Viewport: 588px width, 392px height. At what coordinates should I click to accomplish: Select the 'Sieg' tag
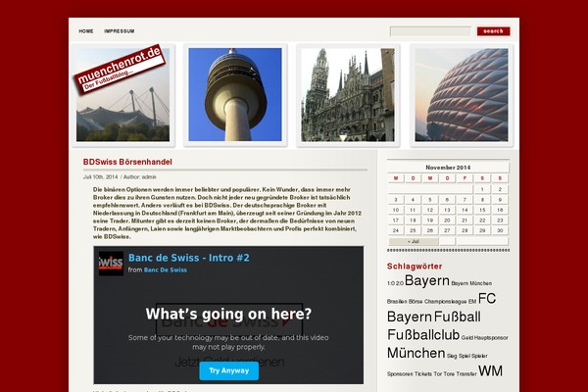tap(452, 356)
